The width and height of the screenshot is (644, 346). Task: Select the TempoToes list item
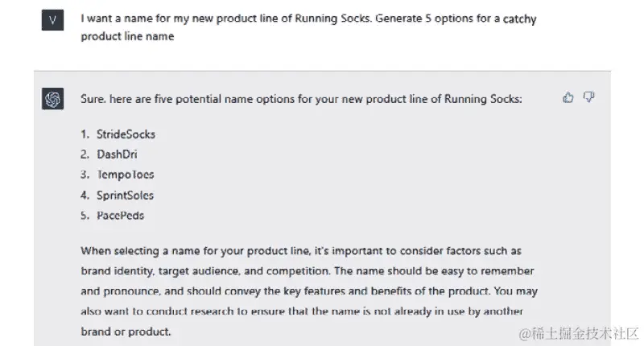click(x=125, y=175)
